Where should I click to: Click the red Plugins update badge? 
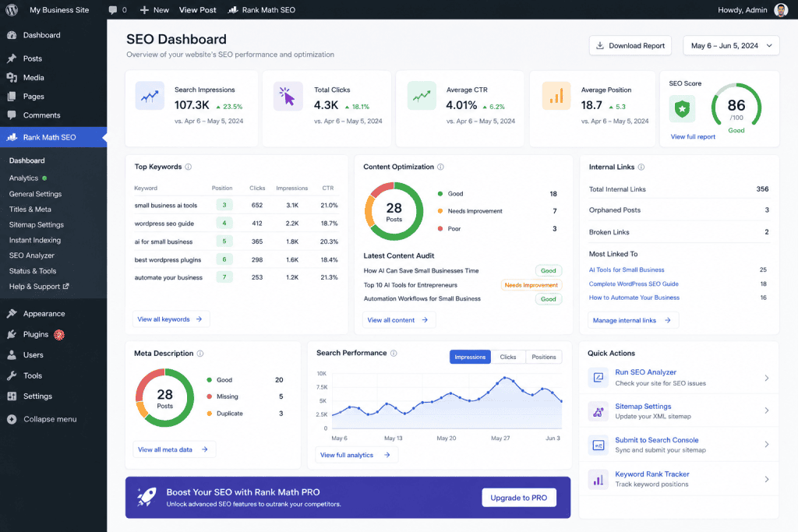coord(59,335)
